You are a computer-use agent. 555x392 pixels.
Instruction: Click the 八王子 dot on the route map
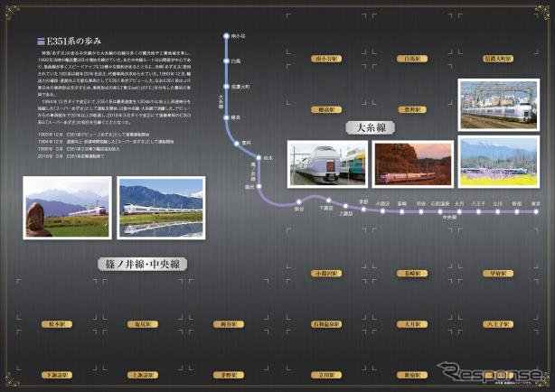pos(478,212)
